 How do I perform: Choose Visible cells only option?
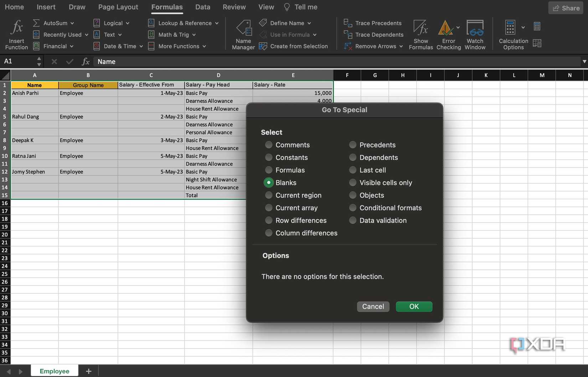click(x=352, y=182)
